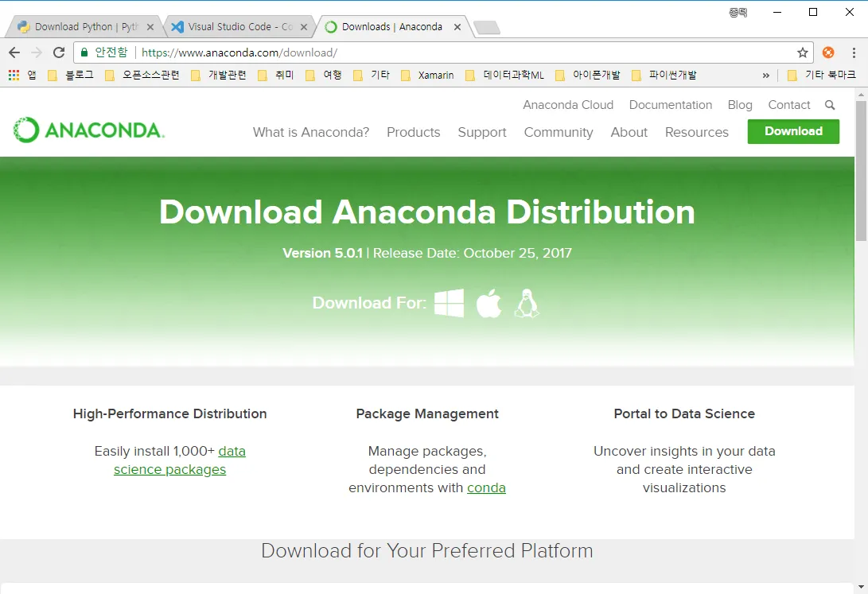Image resolution: width=868 pixels, height=594 pixels.
Task: Click the green Download button
Action: click(x=793, y=131)
